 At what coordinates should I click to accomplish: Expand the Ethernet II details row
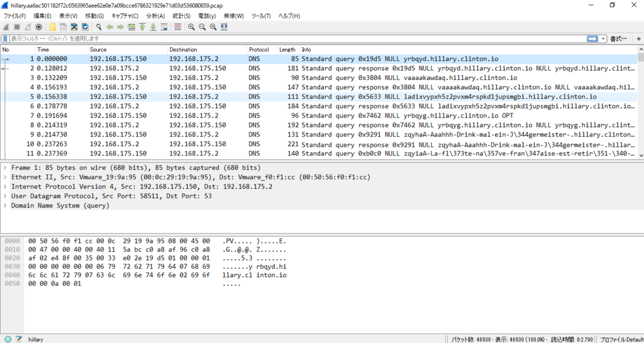pyautogui.click(x=4, y=177)
